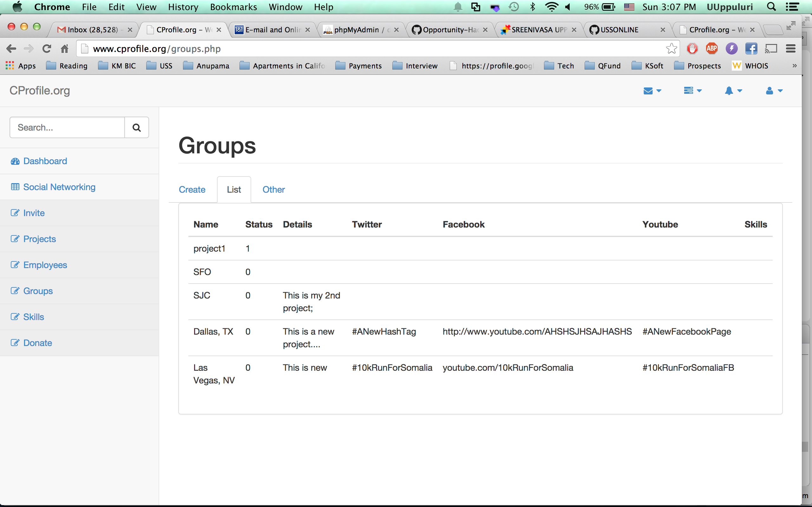Bookmark this page with the star icon
812x507 pixels.
tap(671, 49)
